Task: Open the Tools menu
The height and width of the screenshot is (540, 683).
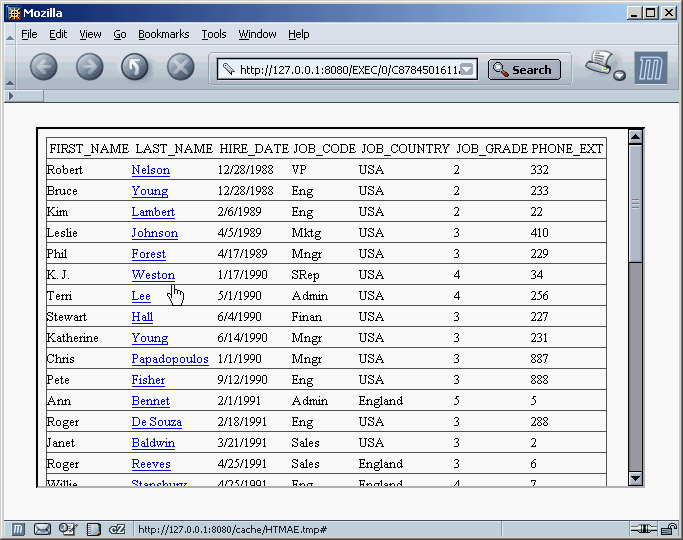Action: coord(214,34)
